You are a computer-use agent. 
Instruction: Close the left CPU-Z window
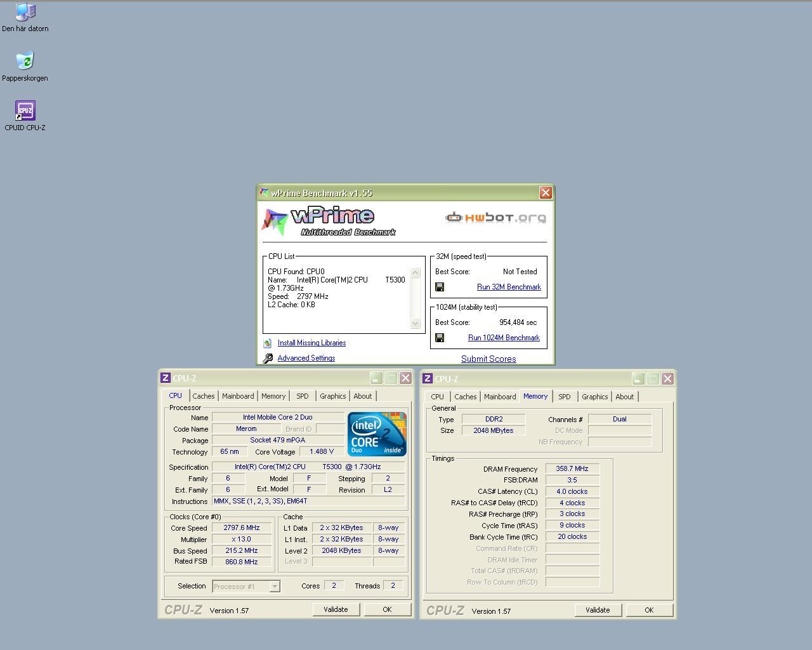point(405,378)
